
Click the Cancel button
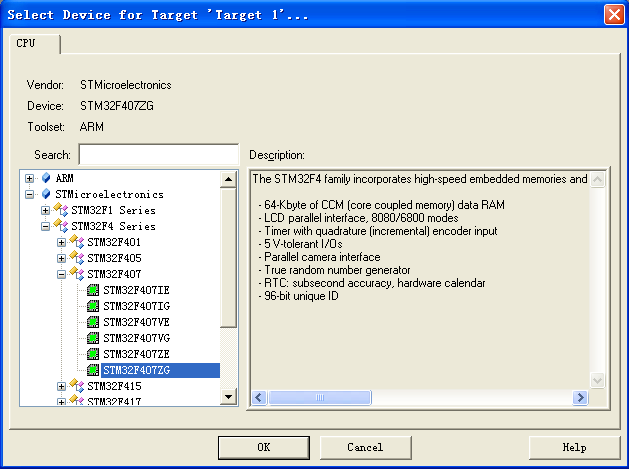coord(365,448)
